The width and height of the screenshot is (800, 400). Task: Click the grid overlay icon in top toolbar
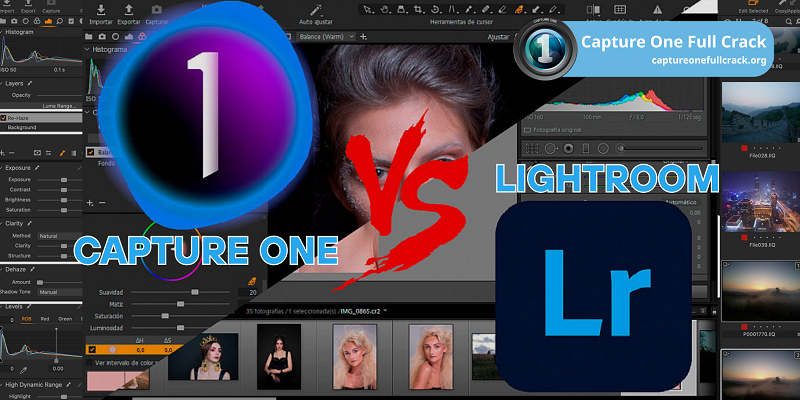tap(620, 9)
